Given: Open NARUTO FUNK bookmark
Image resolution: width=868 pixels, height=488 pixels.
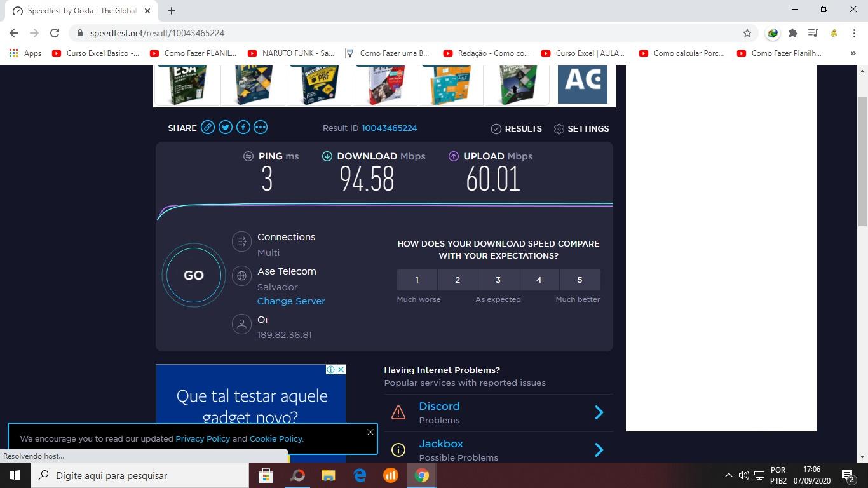Looking at the screenshot, I should 291,53.
